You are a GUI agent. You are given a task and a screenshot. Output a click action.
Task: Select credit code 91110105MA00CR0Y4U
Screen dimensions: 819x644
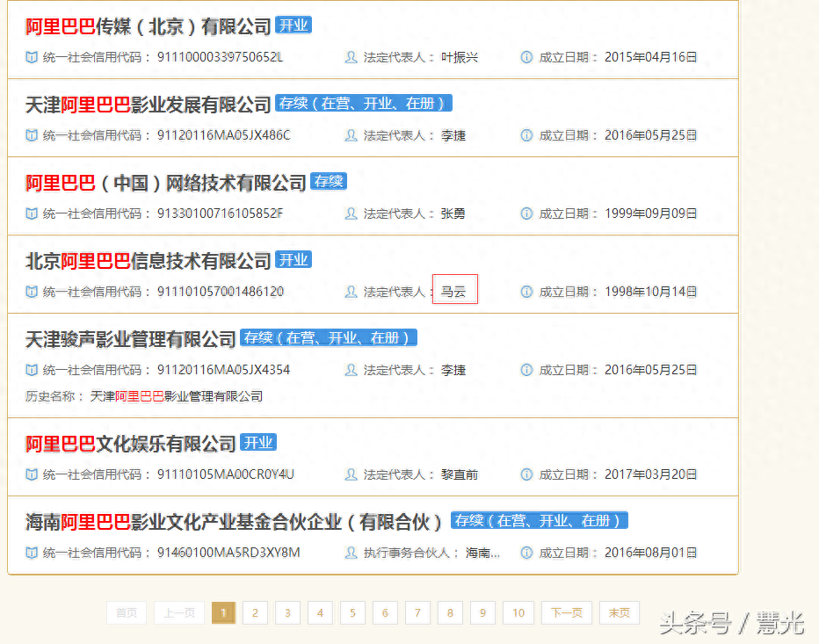[x=226, y=474]
